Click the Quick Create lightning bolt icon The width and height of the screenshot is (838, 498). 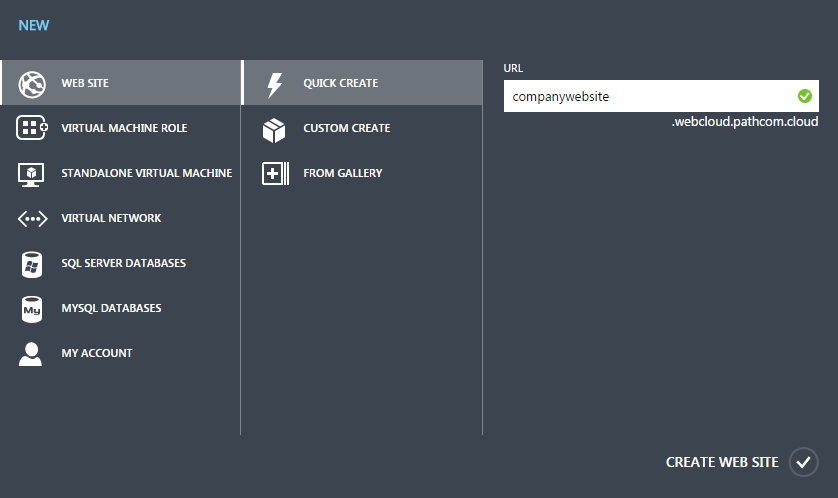tap(275, 85)
